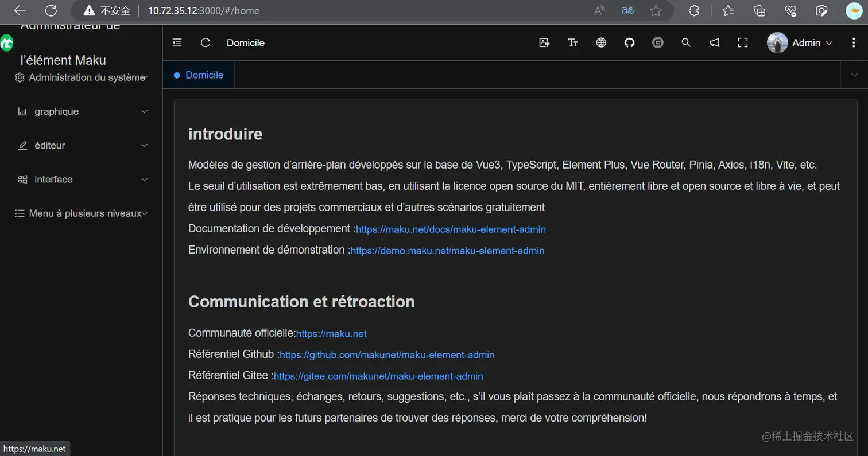Expand the Menu à plusieurs niveaux item

click(x=82, y=213)
